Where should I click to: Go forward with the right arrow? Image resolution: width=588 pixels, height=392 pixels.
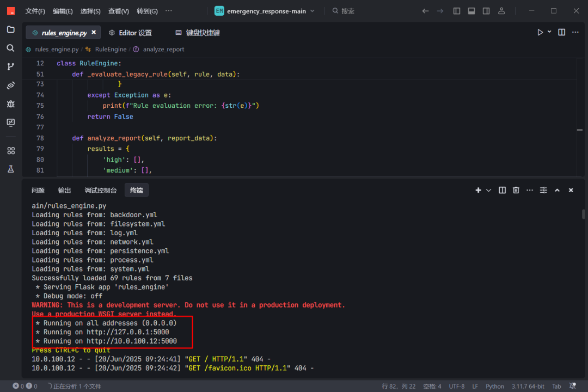pos(440,11)
